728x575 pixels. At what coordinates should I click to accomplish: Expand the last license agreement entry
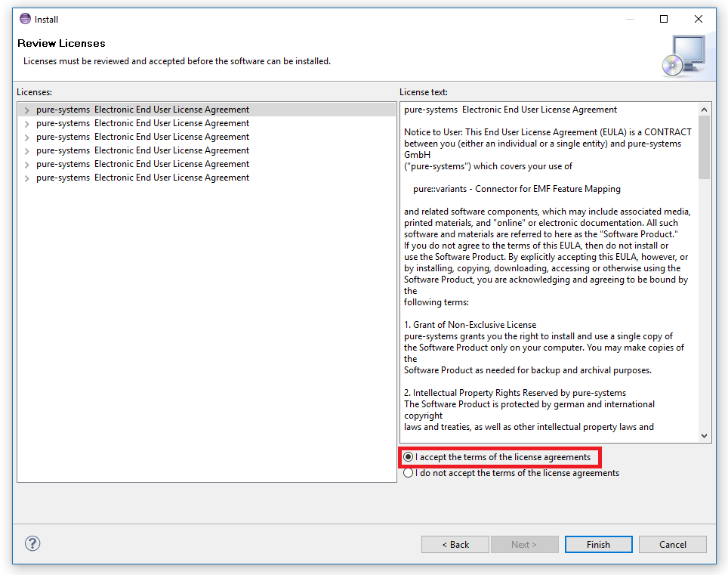(27, 178)
